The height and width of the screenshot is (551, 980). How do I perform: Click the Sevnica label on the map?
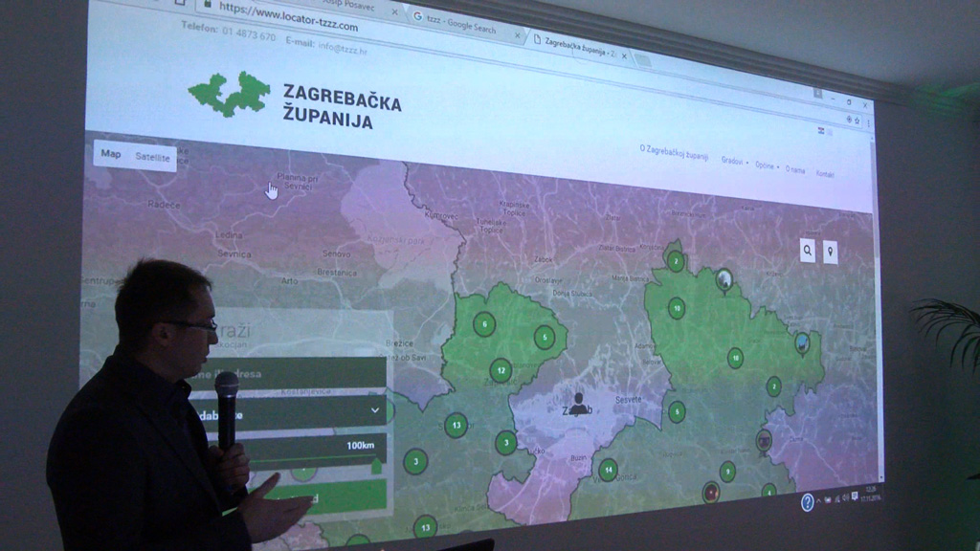pyautogui.click(x=234, y=253)
